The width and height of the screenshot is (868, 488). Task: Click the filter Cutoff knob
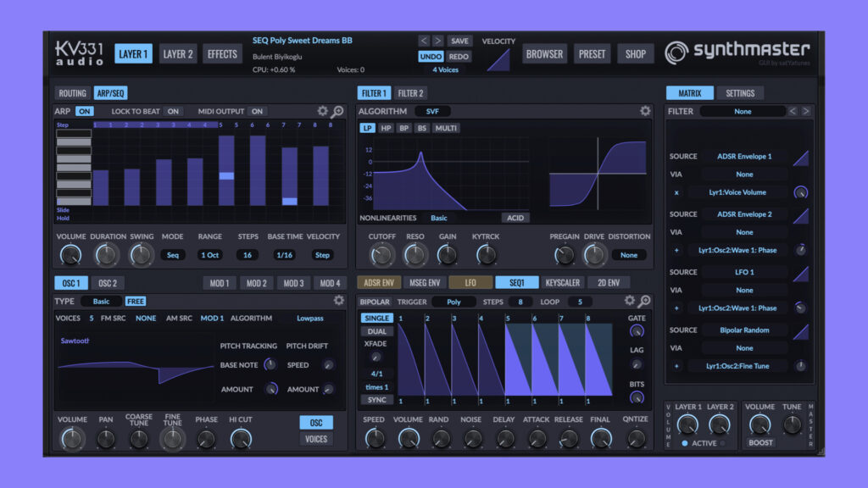pyautogui.click(x=381, y=255)
